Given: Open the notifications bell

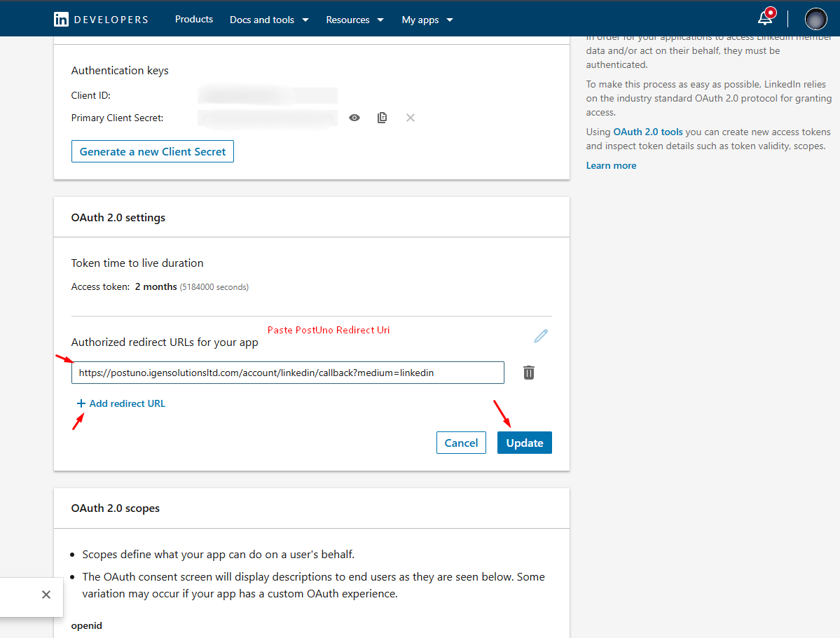Looking at the screenshot, I should coord(766,18).
